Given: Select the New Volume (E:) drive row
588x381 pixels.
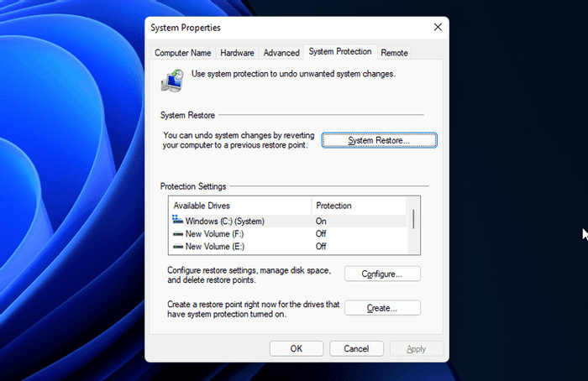Looking at the screenshot, I should coord(287,246).
